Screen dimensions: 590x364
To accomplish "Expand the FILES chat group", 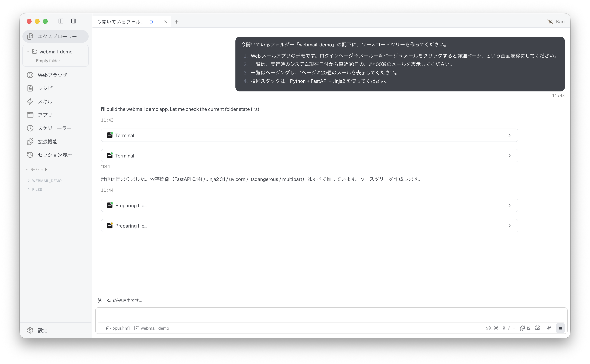I will coord(35,190).
